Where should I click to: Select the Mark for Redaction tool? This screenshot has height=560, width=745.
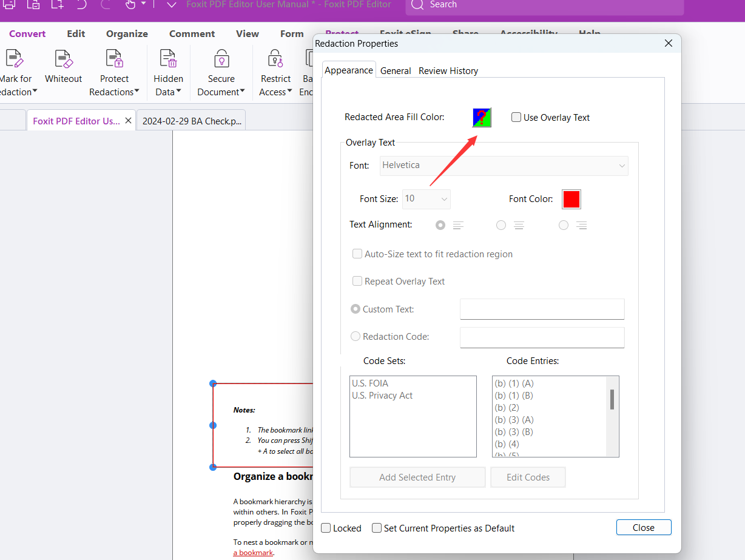coord(16,70)
